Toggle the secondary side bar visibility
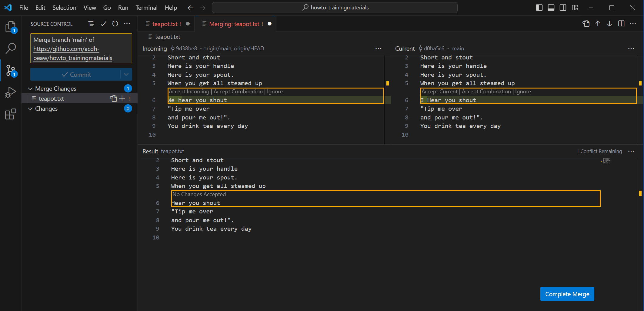Image resolution: width=644 pixels, height=311 pixels. 563,8
